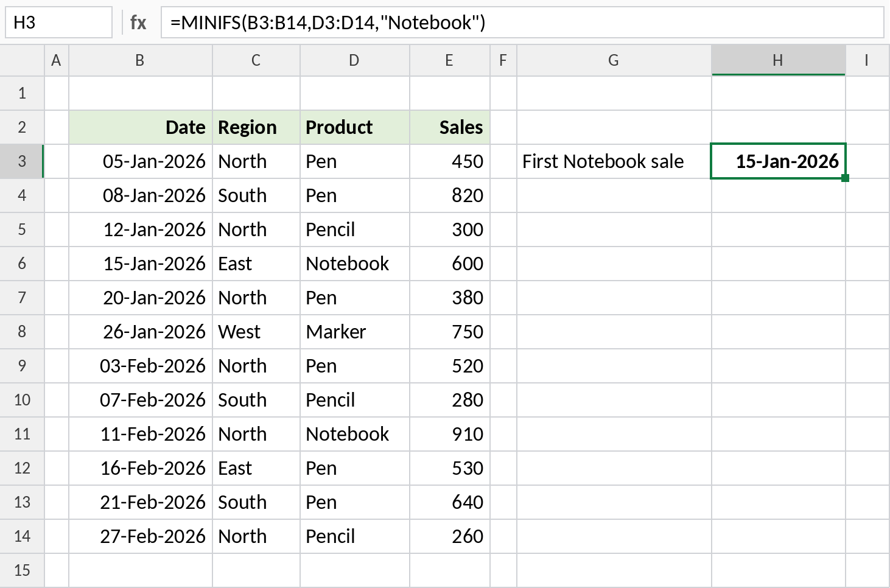Select column E header
The width and height of the screenshot is (890, 588).
click(x=450, y=60)
